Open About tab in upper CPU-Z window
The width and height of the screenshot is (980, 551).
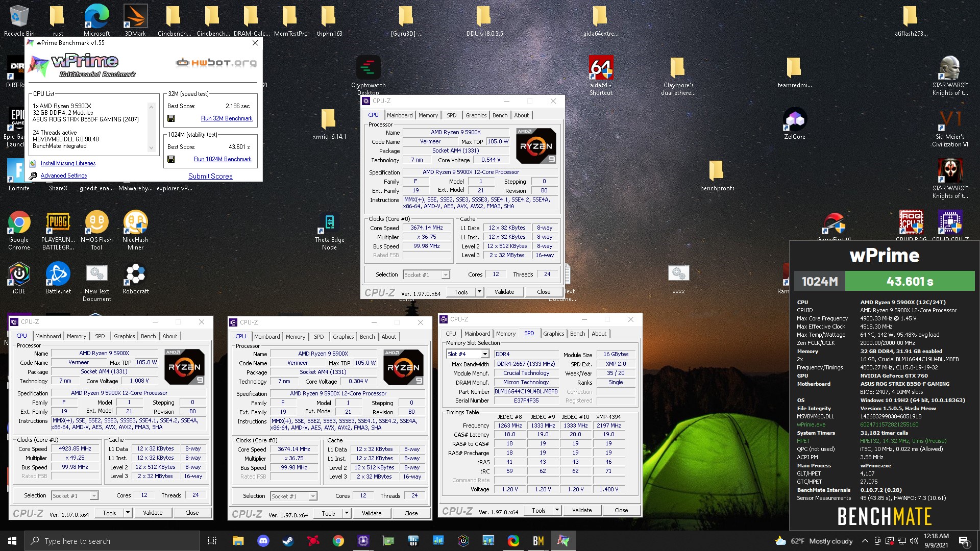(x=521, y=115)
